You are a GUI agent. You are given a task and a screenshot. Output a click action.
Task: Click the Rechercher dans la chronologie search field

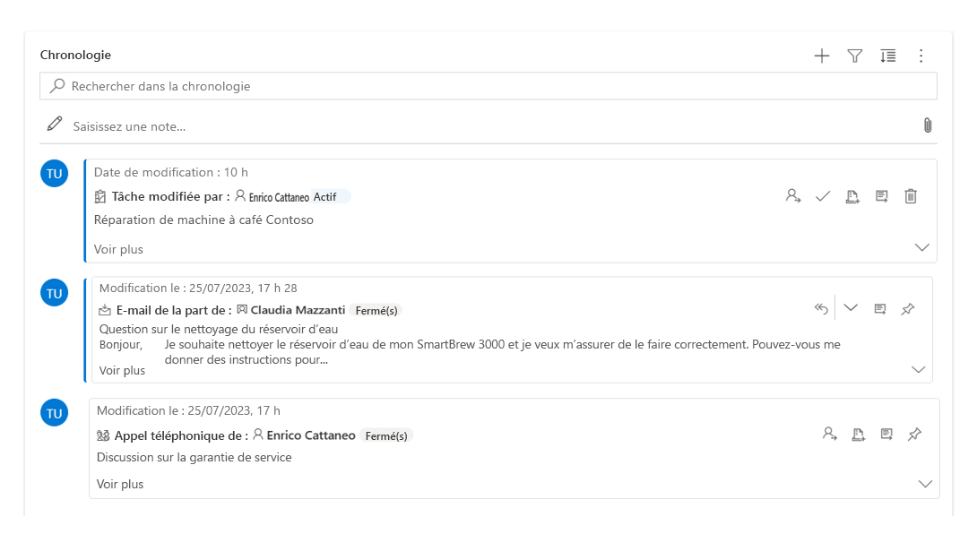point(488,86)
